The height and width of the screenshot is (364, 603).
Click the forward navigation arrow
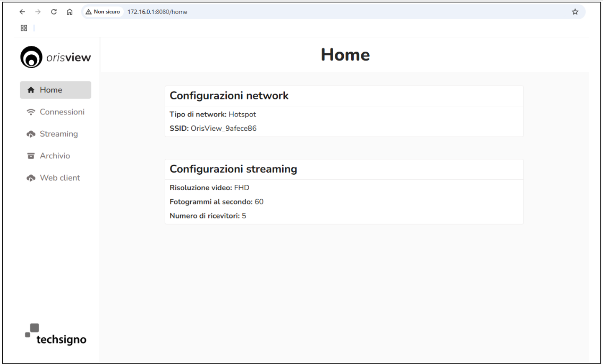[x=38, y=12]
